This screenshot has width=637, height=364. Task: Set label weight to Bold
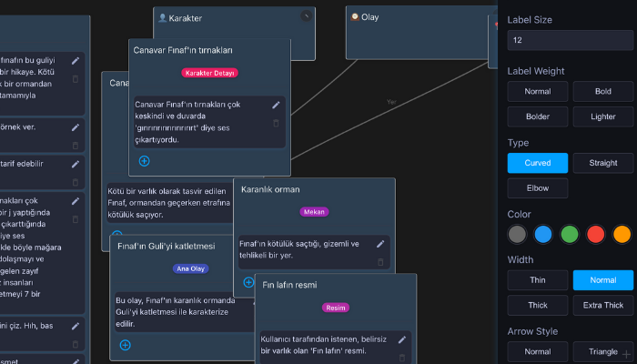point(603,91)
